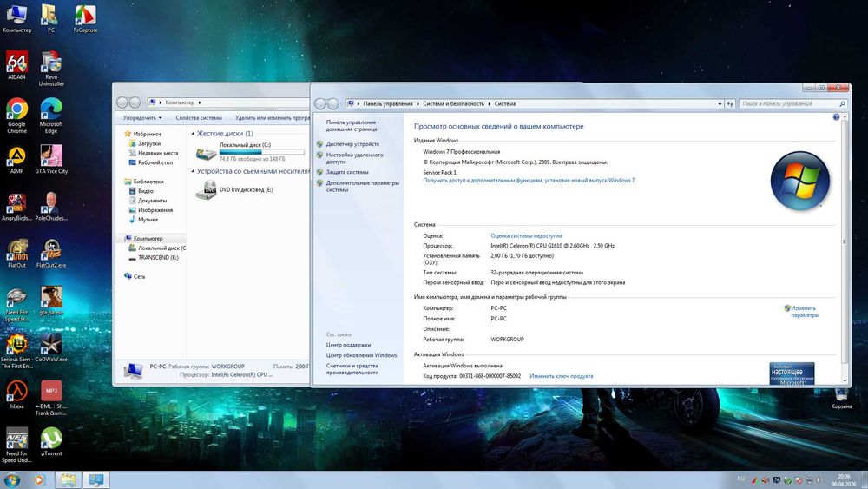Open the Защита системы link
The image size is (868, 489).
tap(346, 172)
